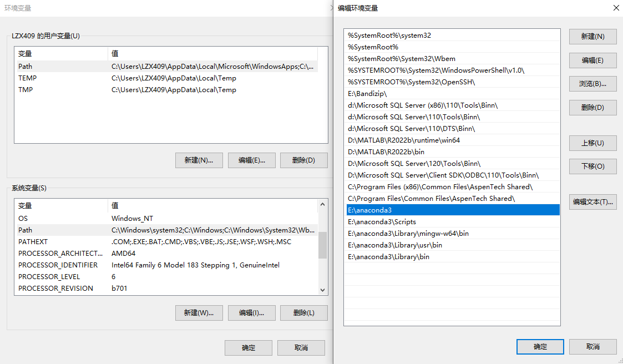Click the 值 column header in system variables

[212, 206]
